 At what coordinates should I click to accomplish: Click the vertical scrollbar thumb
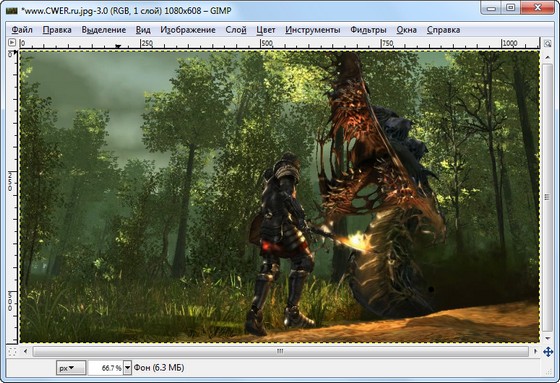pyautogui.click(x=548, y=197)
